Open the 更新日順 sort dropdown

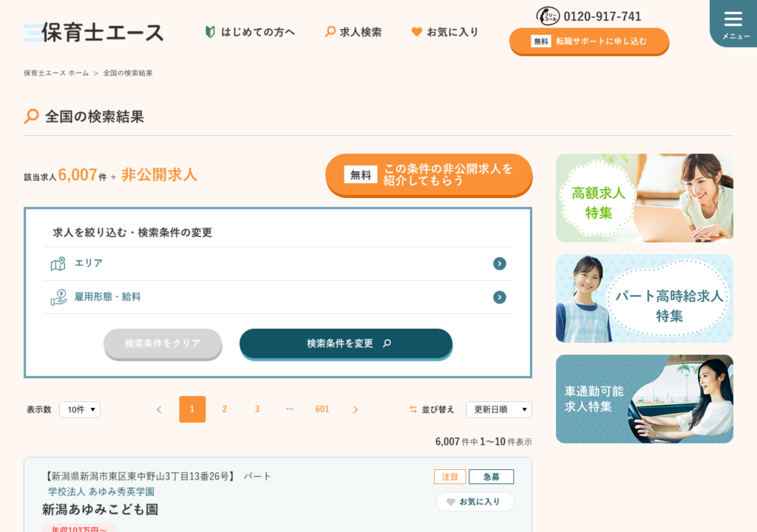point(499,409)
